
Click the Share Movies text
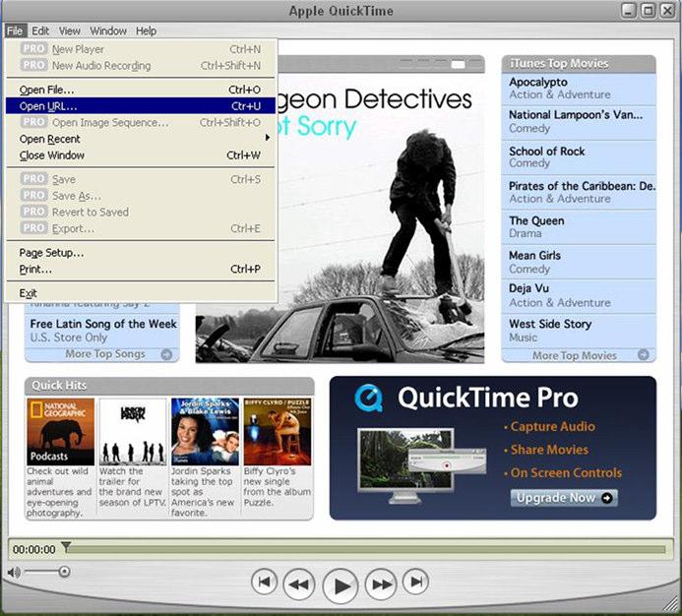pos(549,450)
